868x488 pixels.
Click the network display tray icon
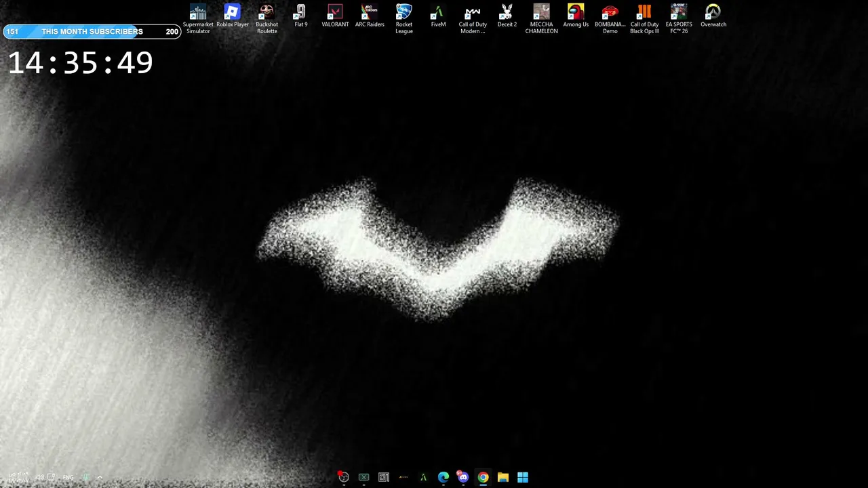coord(51,477)
